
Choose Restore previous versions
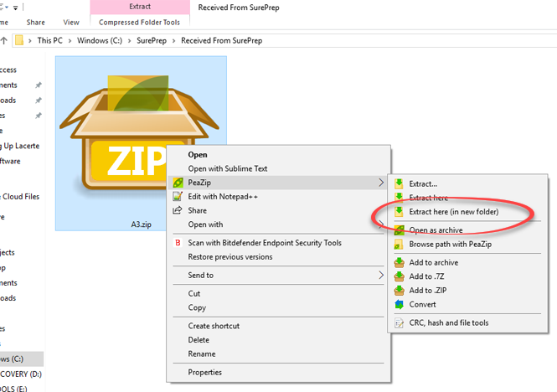pyautogui.click(x=278, y=257)
